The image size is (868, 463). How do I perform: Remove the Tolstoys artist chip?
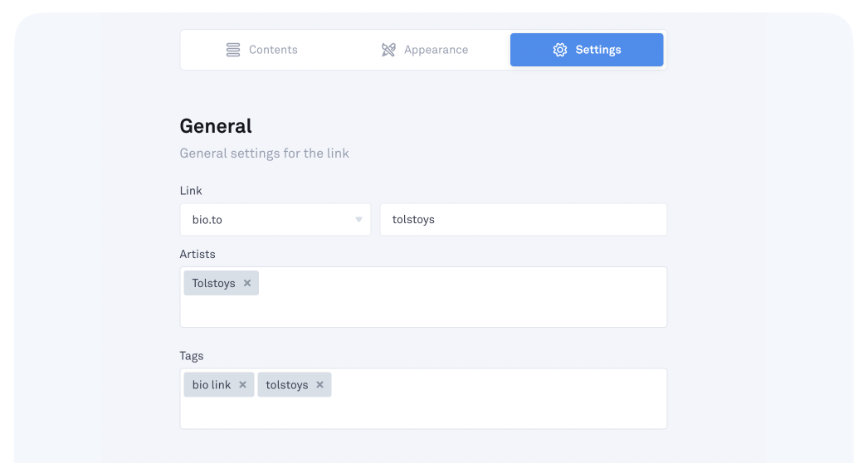tap(247, 283)
